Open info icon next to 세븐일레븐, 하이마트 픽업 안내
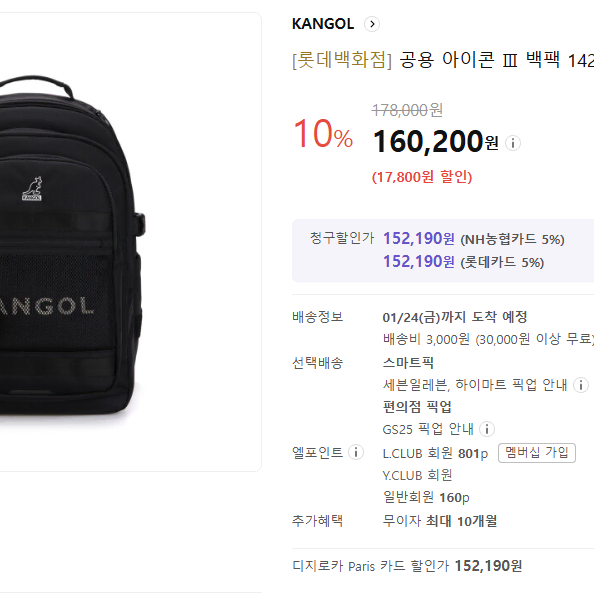The height and width of the screenshot is (594, 594). coord(581,385)
